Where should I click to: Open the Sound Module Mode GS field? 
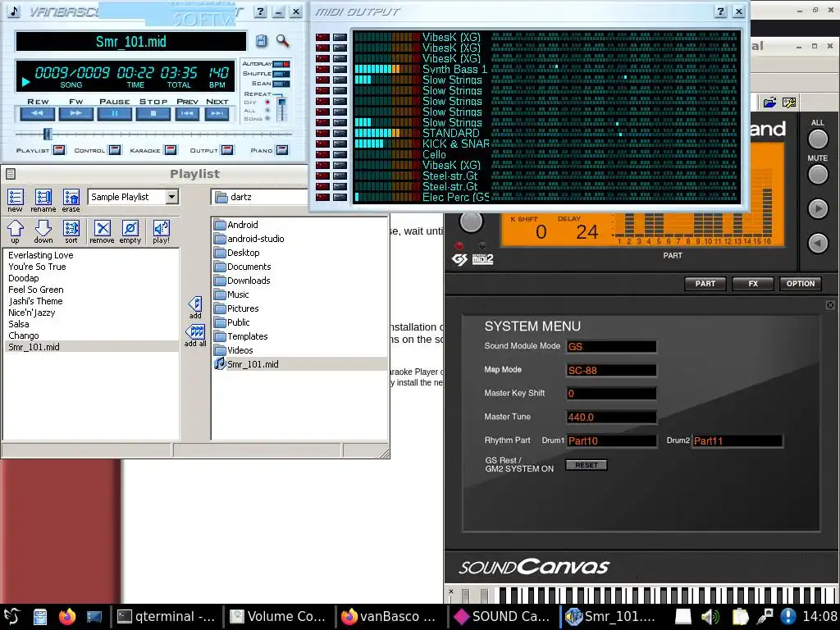coord(611,346)
